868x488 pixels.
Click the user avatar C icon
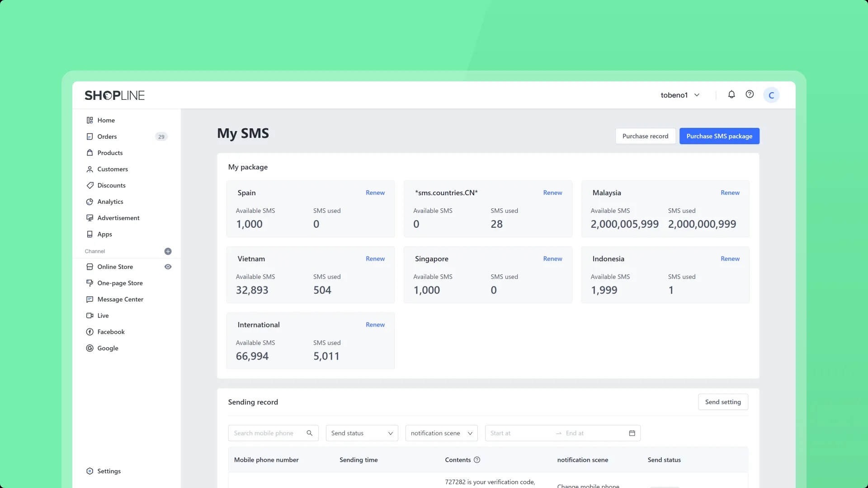(771, 95)
